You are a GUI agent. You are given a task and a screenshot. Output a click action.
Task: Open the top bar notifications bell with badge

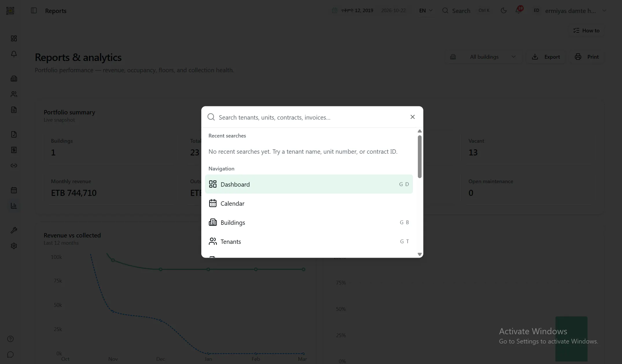point(518,10)
